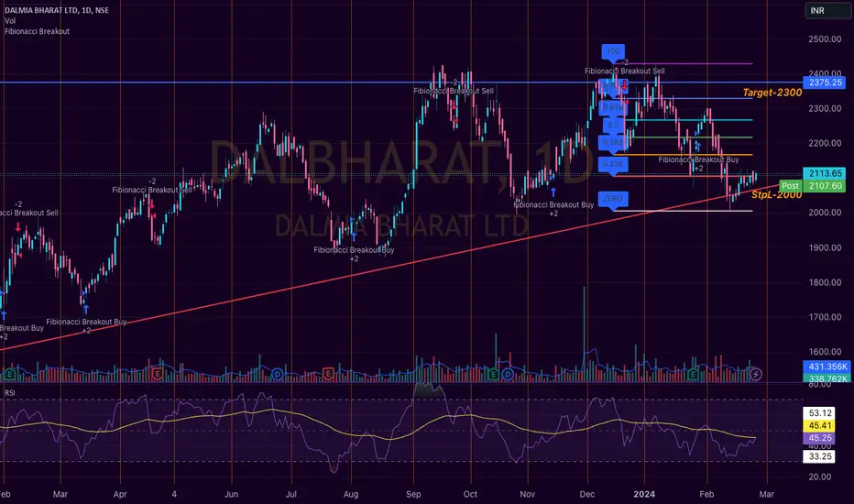The width and height of the screenshot is (854, 504).
Task: Click the purple 45.25 RSI value tag
Action: coord(819,438)
